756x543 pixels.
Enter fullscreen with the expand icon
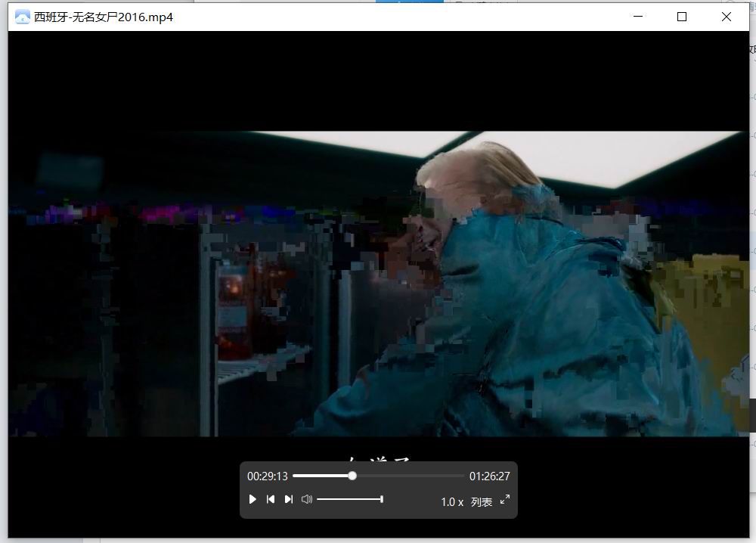tap(505, 500)
